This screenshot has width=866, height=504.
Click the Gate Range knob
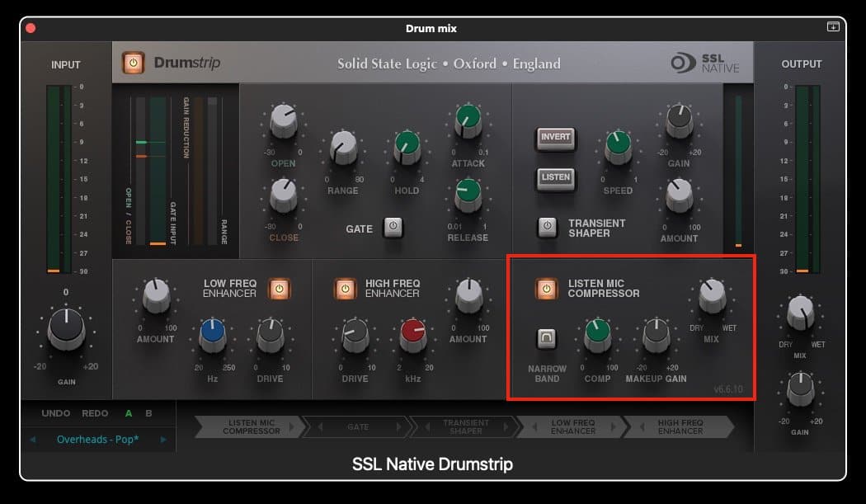343,148
